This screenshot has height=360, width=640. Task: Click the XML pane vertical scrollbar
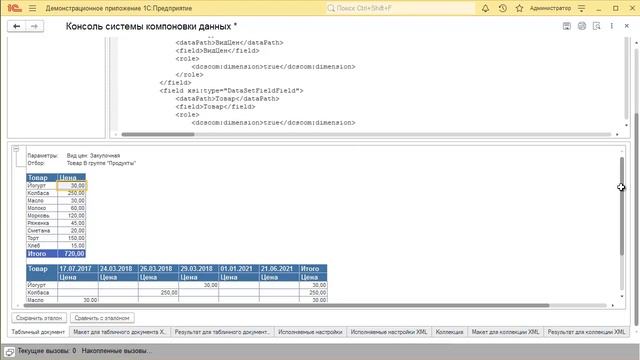[626, 78]
